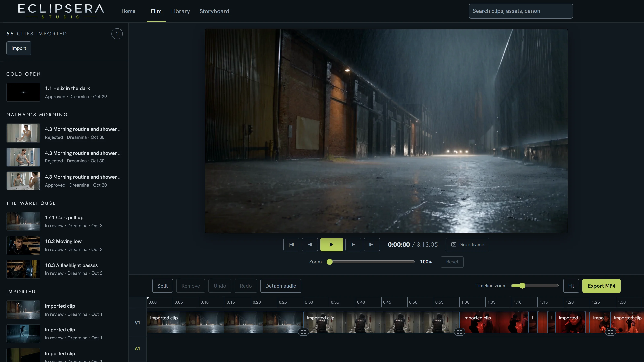Viewport: 644px width, 362px height.
Task: Click the Timeline zoom slider handle
Action: [522, 286]
